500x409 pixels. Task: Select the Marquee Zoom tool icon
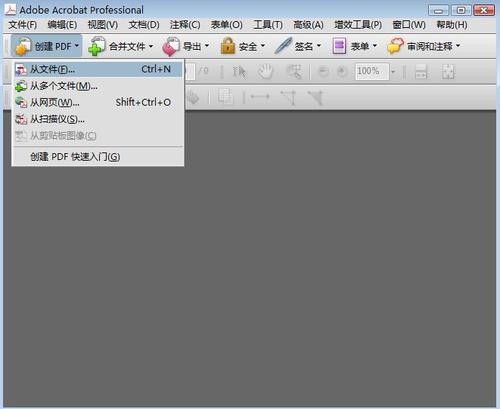click(x=294, y=72)
